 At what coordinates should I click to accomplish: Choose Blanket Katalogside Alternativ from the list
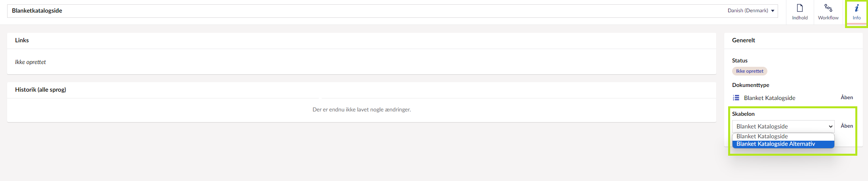775,144
